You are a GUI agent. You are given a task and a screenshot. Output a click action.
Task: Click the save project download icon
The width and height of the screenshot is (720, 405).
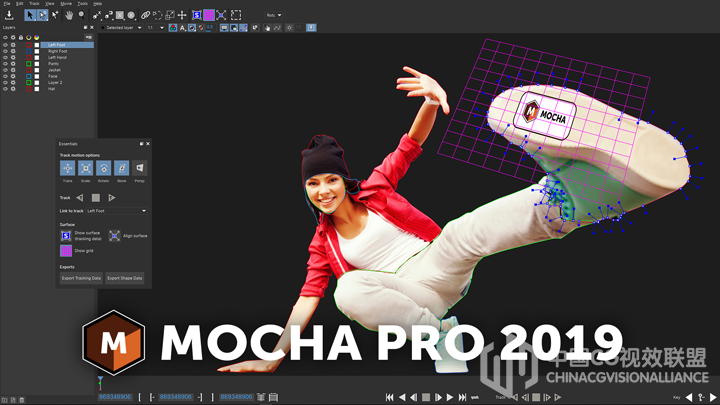point(9,15)
